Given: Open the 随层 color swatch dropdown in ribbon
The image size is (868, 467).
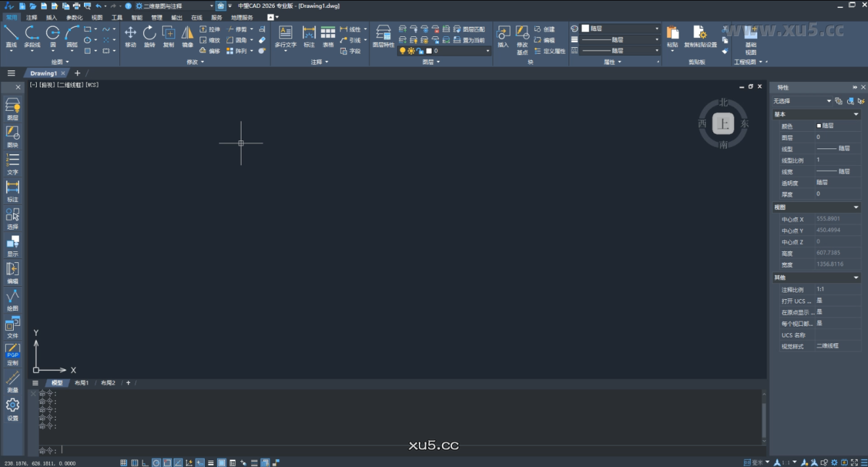Looking at the screenshot, I should pos(621,28).
